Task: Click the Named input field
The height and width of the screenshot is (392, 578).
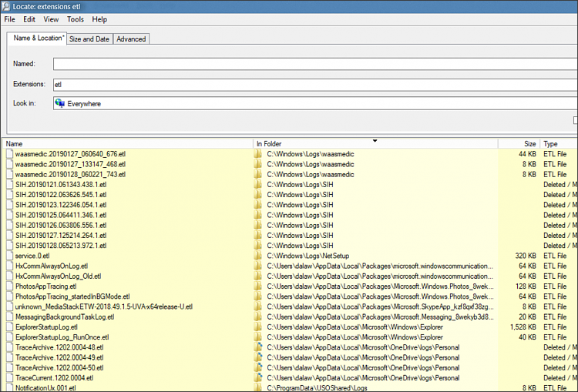Action: coord(315,64)
